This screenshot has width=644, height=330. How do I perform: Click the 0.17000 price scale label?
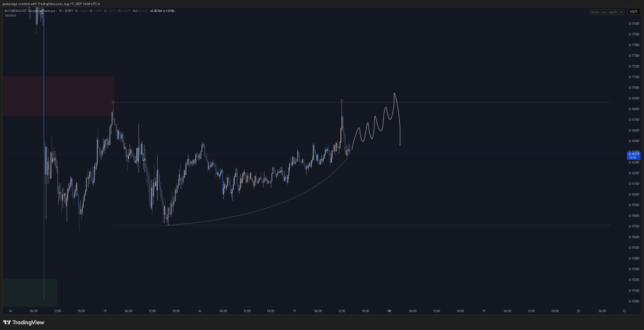click(633, 87)
